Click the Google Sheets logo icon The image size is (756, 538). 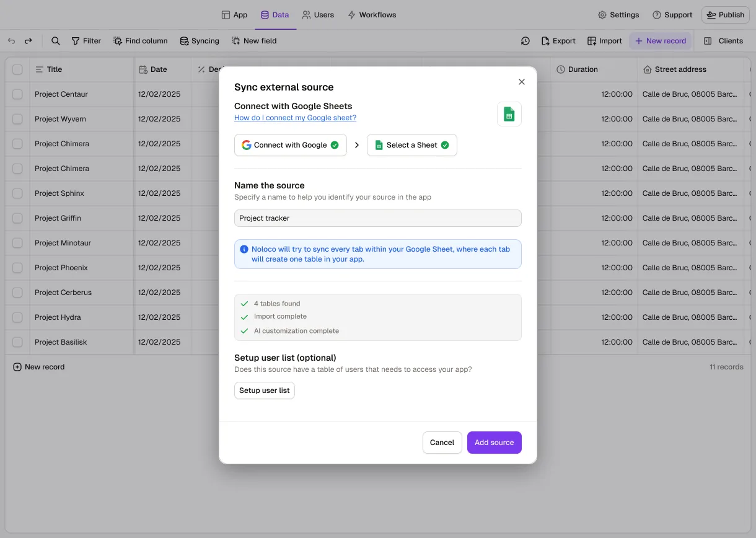pyautogui.click(x=509, y=114)
